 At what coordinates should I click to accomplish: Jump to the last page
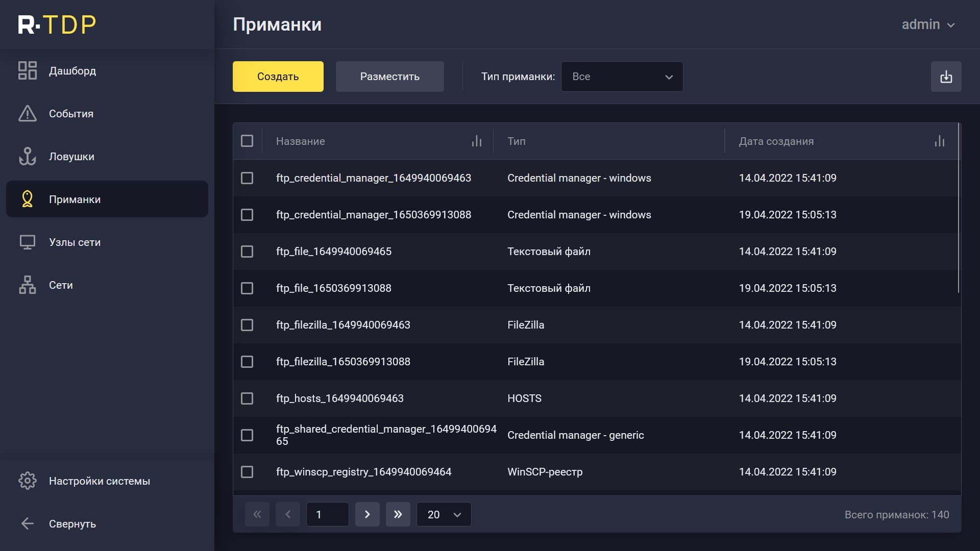click(398, 514)
